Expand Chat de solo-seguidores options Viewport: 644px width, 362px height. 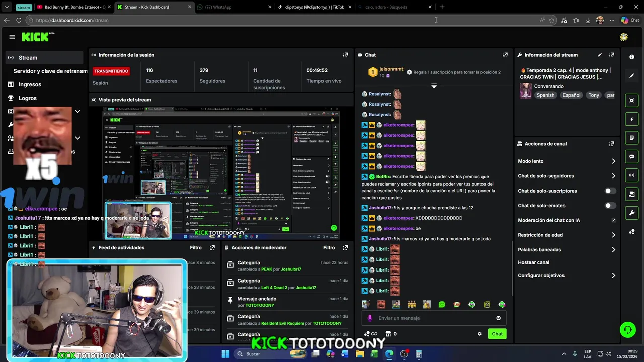tap(613, 176)
